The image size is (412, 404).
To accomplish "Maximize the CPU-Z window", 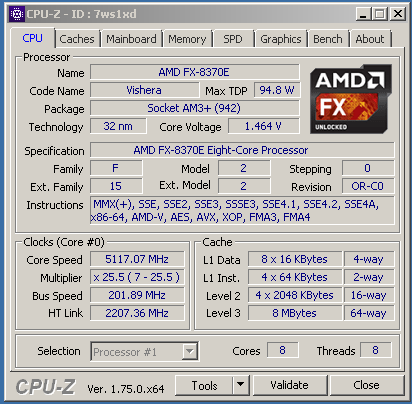I will click(x=379, y=14).
